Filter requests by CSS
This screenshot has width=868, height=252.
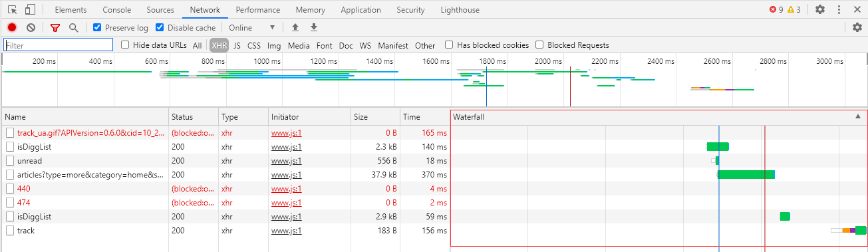coord(254,46)
